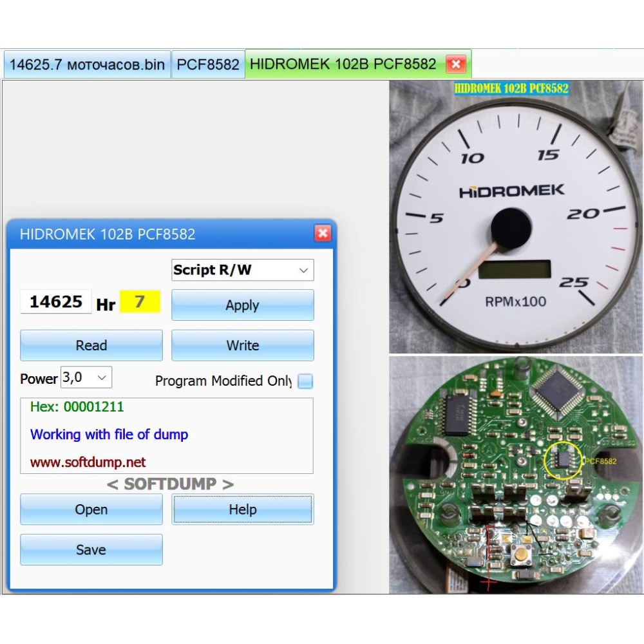The image size is (644, 644).
Task: Expand the Power 3,0 dropdown
Action: 86,377
